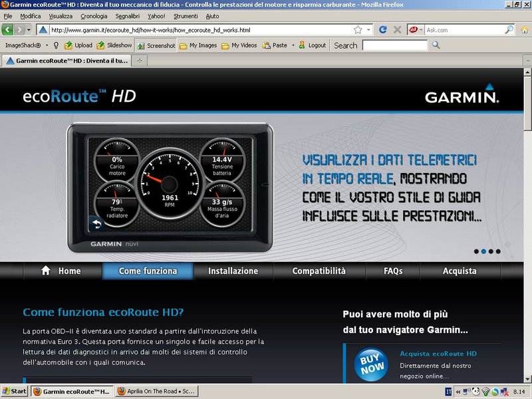The image size is (532, 399).
Task: Start an ImageShack Slideshow
Action: [x=114, y=45]
